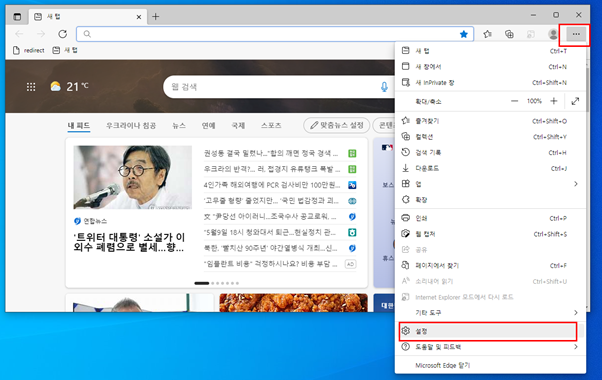
Task: Click the Forward navigation arrow
Action: point(41,34)
